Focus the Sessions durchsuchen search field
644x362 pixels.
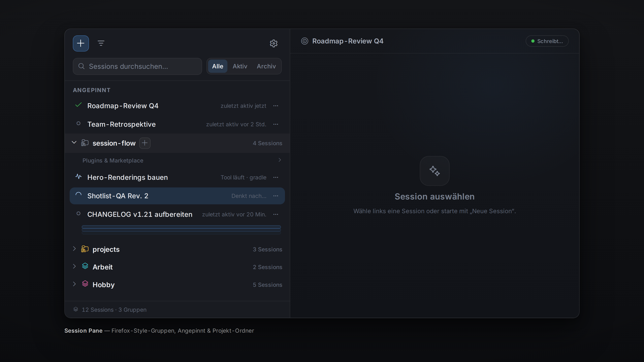137,66
